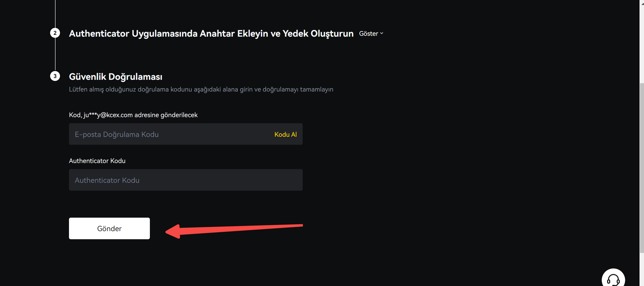Click the scrollbar track below the thumb
The image size is (644, 286).
pos(642,269)
